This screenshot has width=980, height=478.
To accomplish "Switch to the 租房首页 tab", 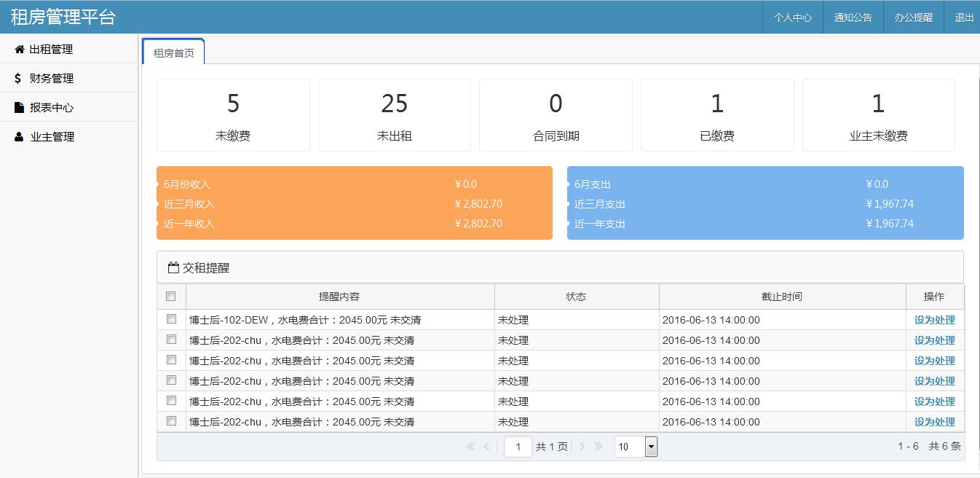I will point(173,53).
